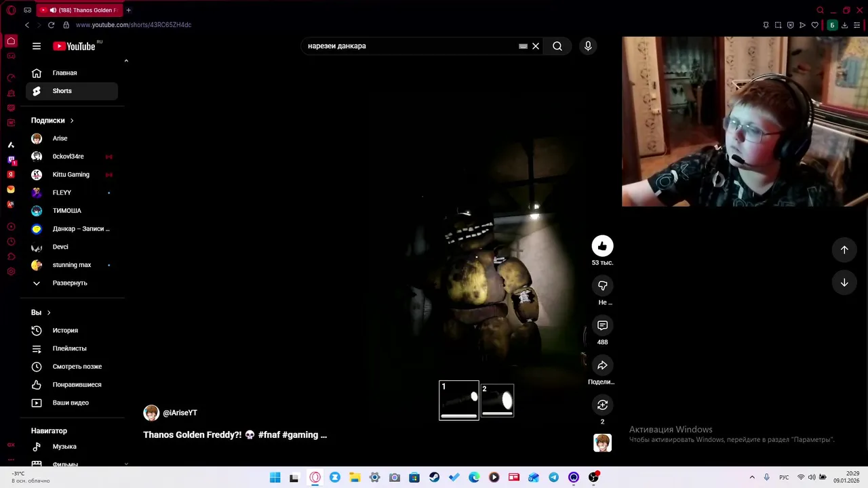This screenshot has height=488, width=868.
Task: Launch Steam from the taskbar
Action: tap(434, 478)
